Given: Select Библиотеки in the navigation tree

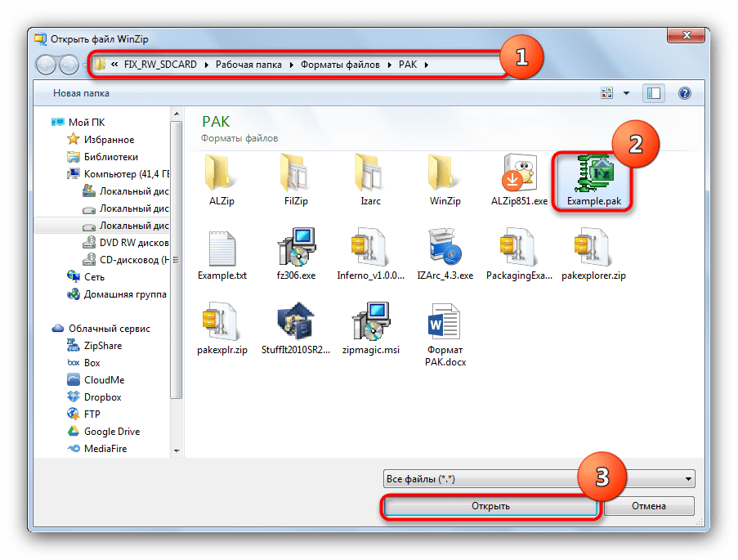Looking at the screenshot, I should click(x=102, y=157).
